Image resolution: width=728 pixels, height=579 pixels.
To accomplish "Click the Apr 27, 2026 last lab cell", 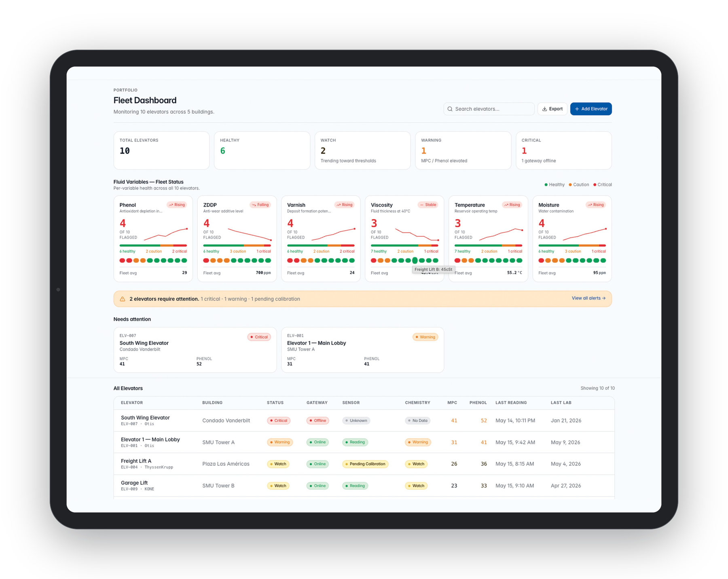I will coord(566,486).
